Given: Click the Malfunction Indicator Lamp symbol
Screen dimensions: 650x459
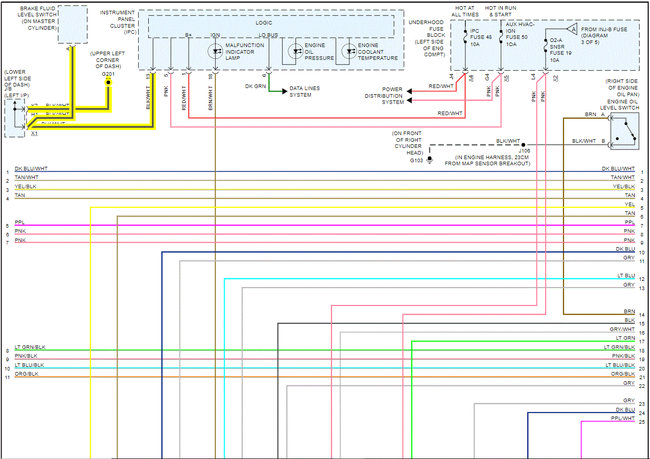Looking at the screenshot, I should (x=215, y=51).
